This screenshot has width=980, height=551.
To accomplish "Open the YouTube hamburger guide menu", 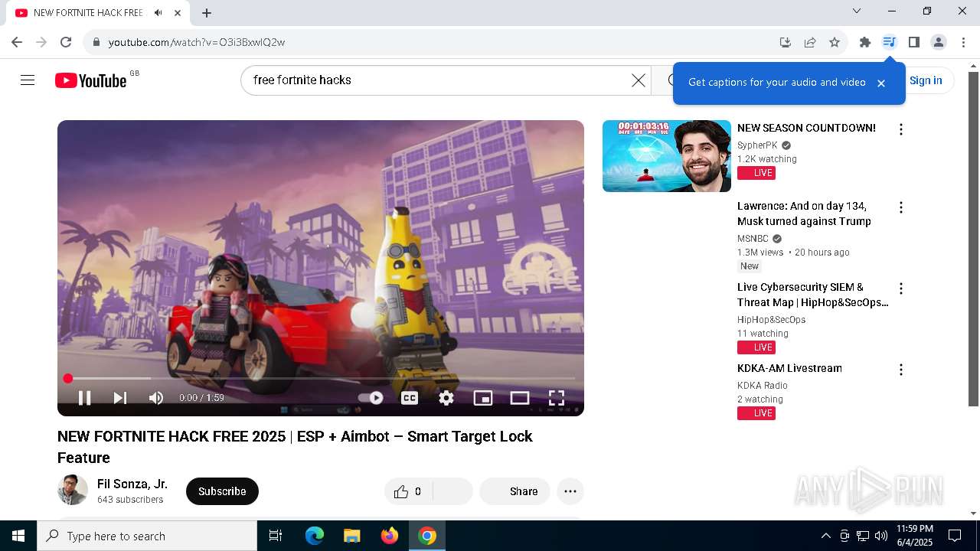I will pyautogui.click(x=28, y=80).
